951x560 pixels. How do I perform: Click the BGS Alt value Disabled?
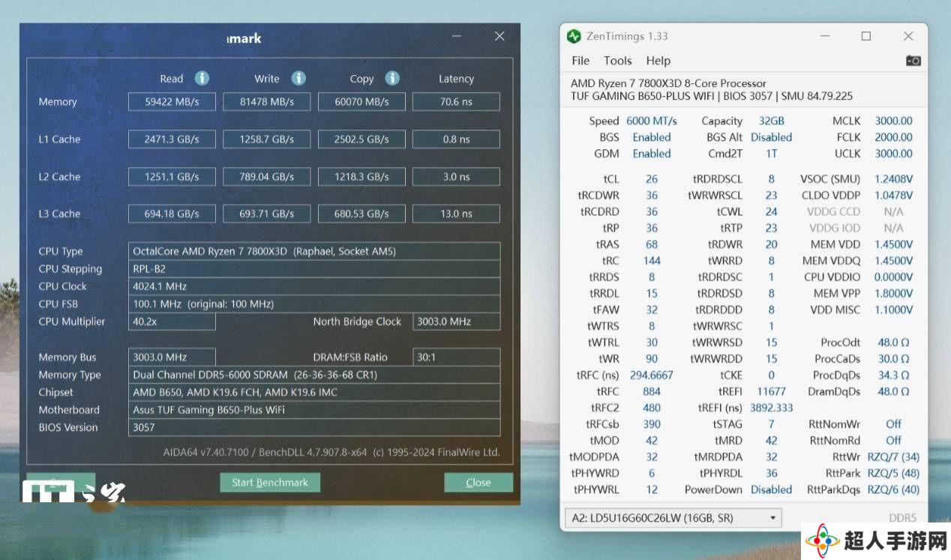click(x=771, y=137)
